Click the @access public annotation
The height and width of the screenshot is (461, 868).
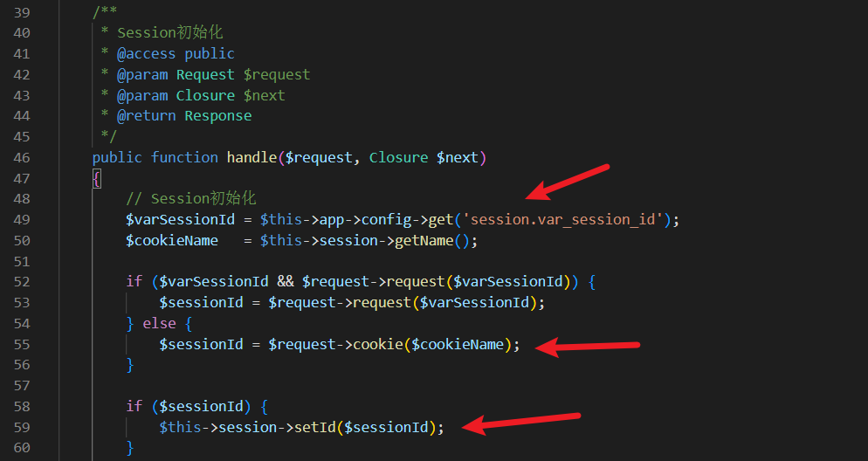pos(176,53)
